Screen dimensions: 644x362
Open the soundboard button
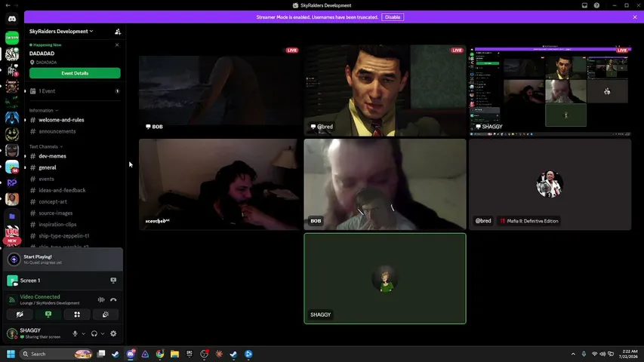(106, 314)
